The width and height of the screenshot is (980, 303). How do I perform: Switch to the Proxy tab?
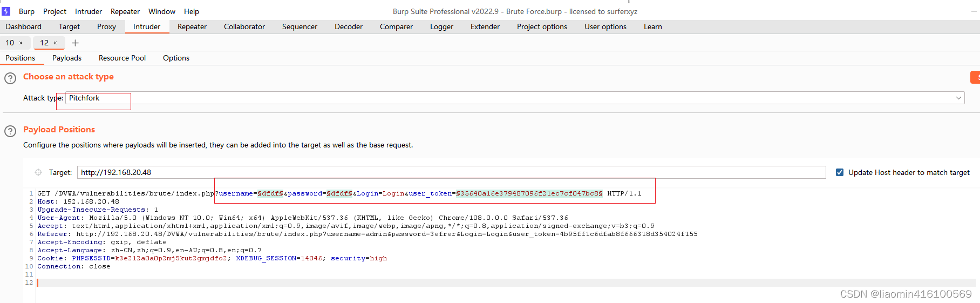(x=106, y=26)
